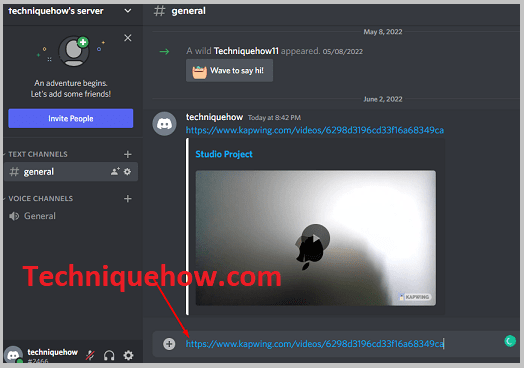This screenshot has height=368, width=524.
Task: Click the Today at 8:42 PM timestamp
Action: pyautogui.click(x=274, y=118)
